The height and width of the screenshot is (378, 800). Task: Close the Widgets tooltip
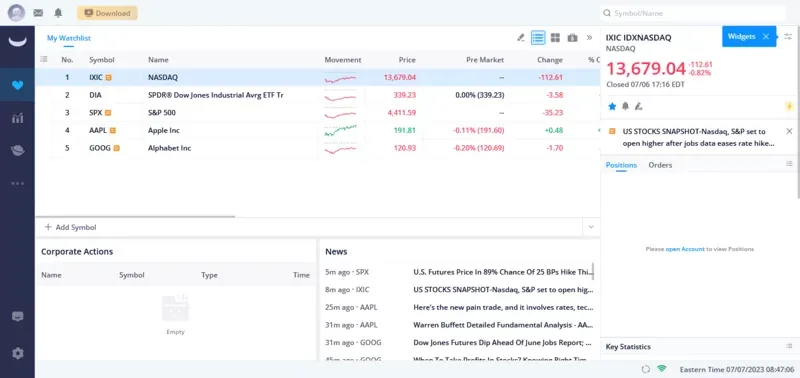(766, 36)
